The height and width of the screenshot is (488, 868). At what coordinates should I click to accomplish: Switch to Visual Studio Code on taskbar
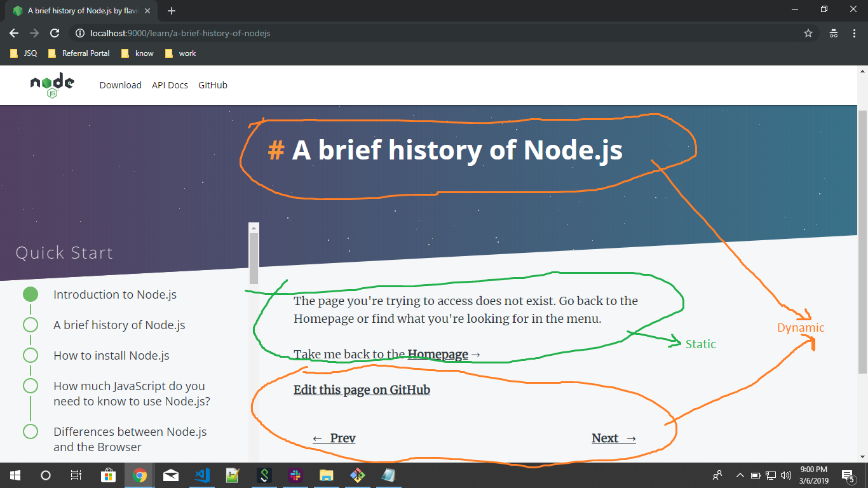[202, 475]
